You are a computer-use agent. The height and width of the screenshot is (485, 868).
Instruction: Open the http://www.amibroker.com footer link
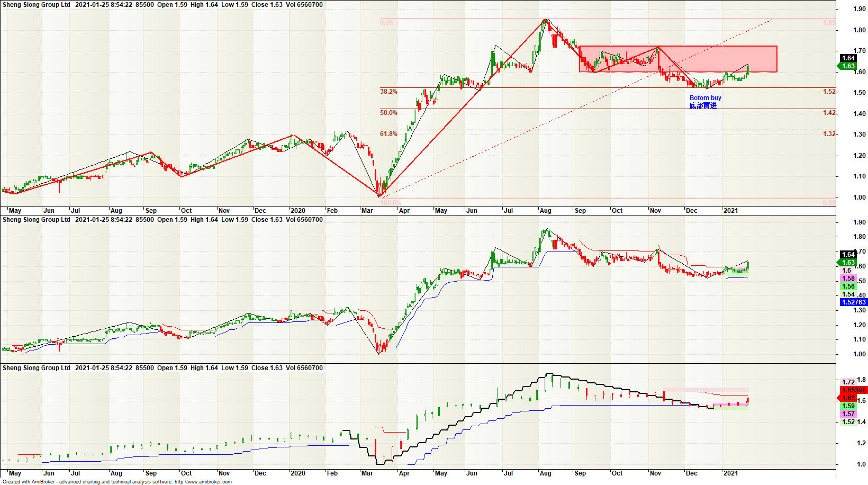203,482
